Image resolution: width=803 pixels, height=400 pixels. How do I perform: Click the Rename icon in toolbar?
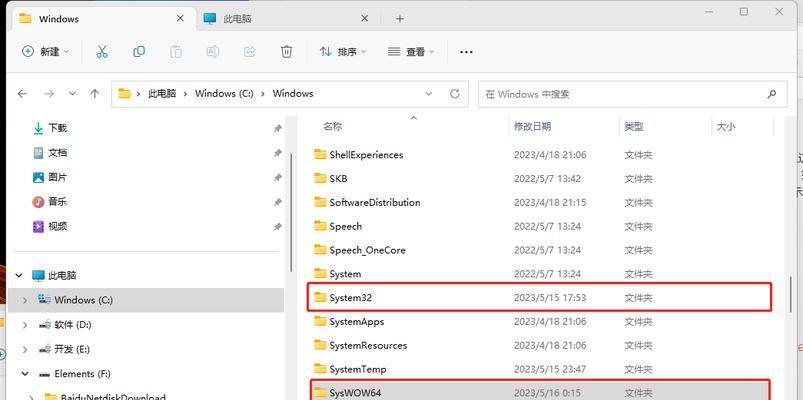tap(213, 52)
